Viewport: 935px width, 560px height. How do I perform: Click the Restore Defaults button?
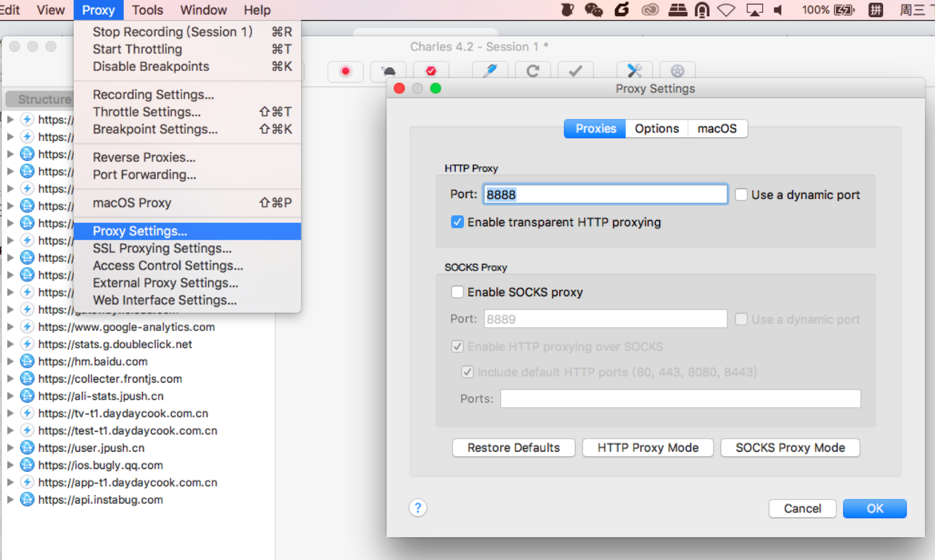pos(513,448)
